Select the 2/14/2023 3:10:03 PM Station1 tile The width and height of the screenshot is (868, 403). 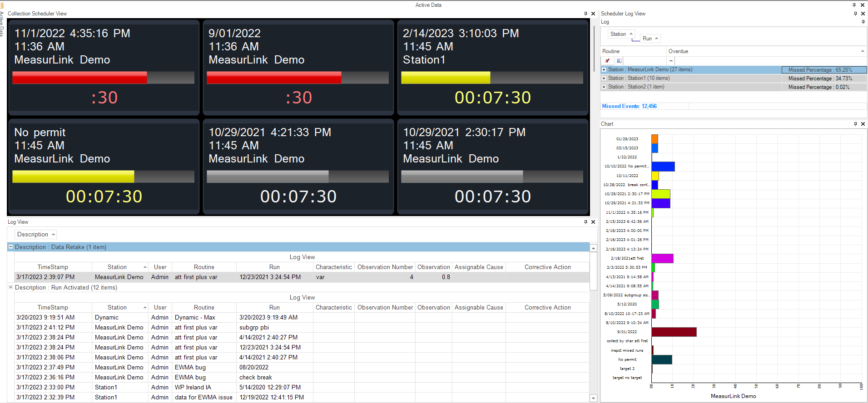pyautogui.click(x=493, y=68)
